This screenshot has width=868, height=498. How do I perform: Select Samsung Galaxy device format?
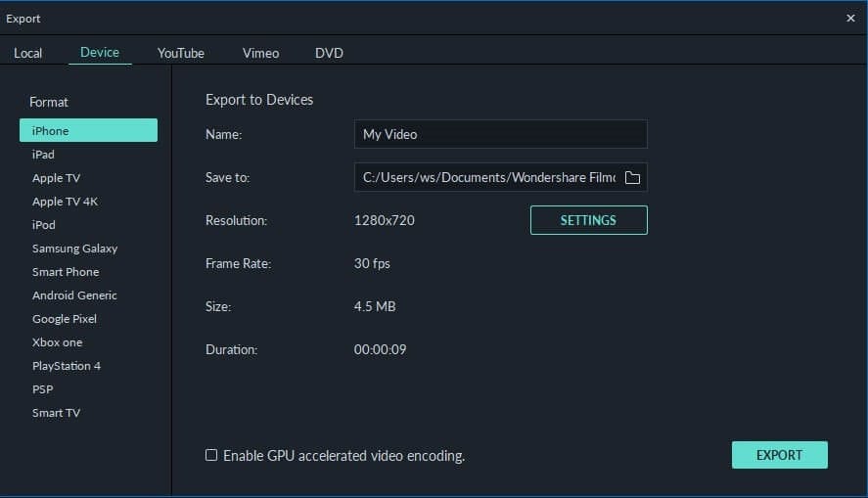point(74,249)
